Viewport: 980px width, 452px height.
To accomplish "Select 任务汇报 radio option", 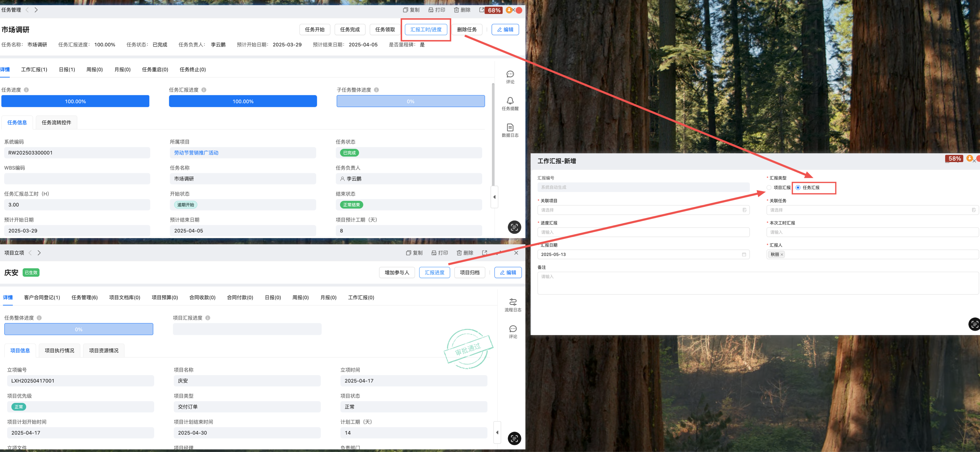I will (798, 188).
